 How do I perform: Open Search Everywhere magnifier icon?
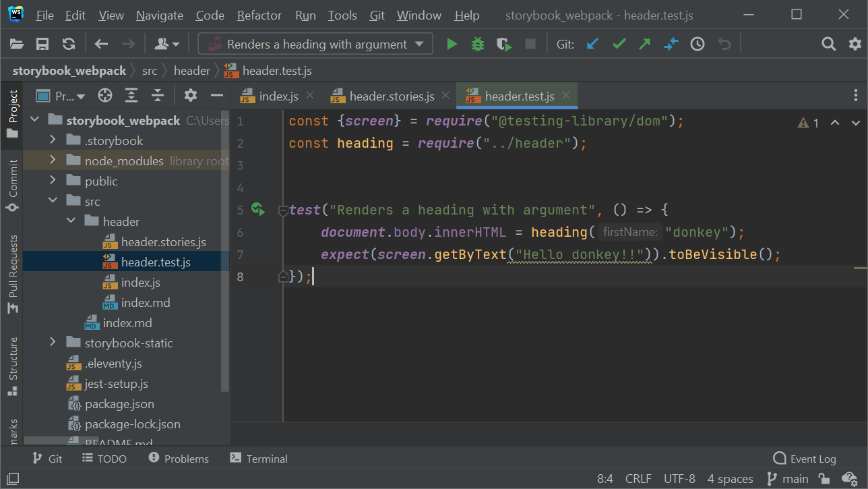pyautogui.click(x=829, y=45)
